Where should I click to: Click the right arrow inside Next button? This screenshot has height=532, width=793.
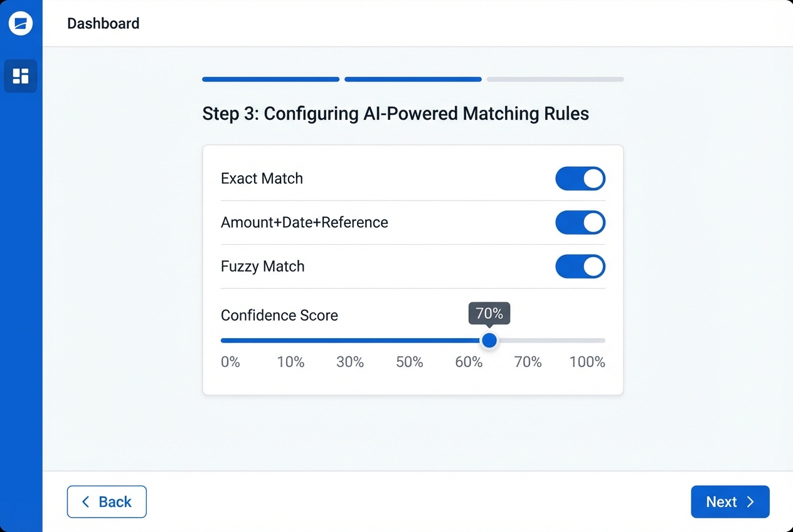750,502
